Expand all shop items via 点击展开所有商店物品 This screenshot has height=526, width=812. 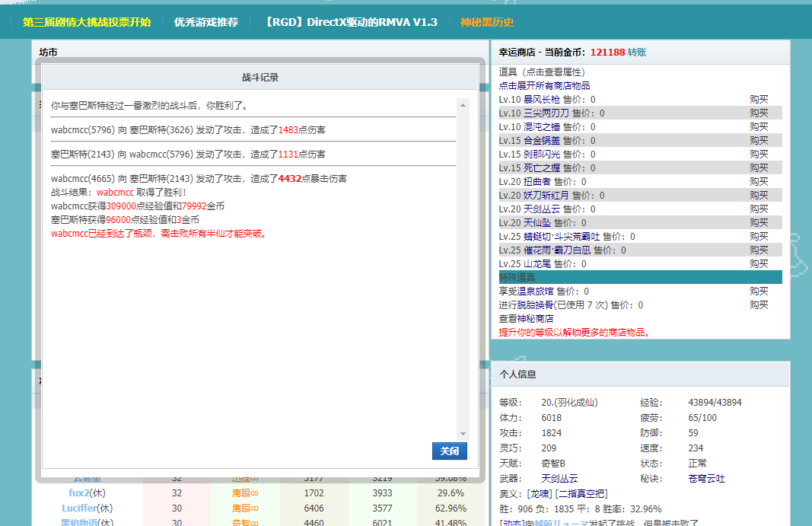(x=544, y=85)
